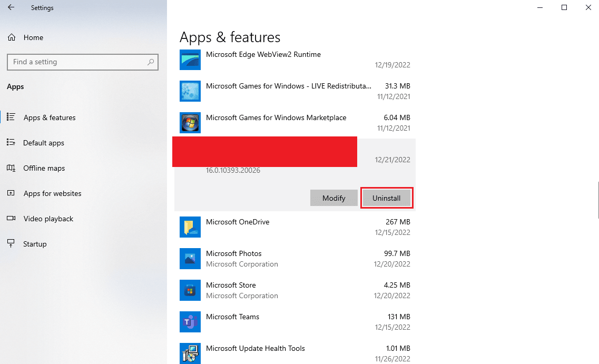Focus the Find a setting search box
Screen dimensions: 599x364
coord(83,62)
